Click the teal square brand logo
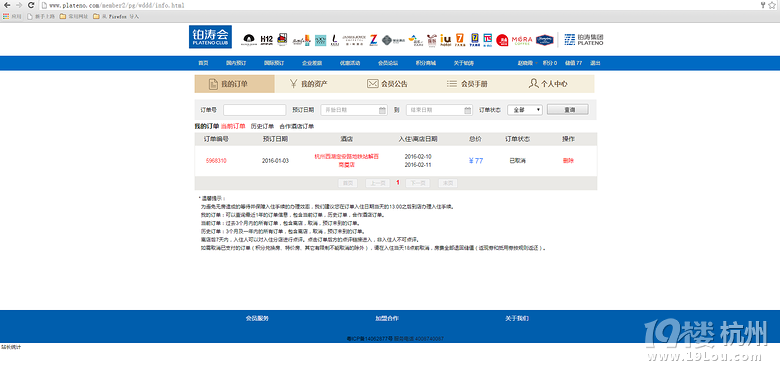The image size is (780, 369). click(320, 40)
